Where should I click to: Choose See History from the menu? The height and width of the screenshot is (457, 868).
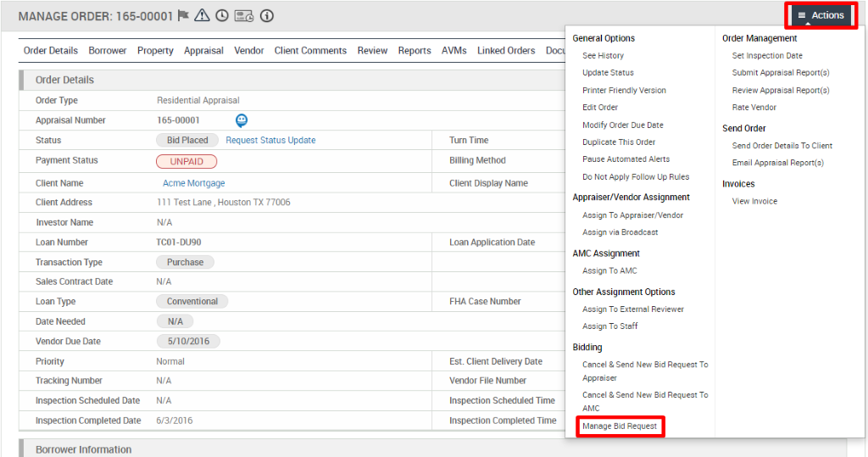(x=603, y=55)
